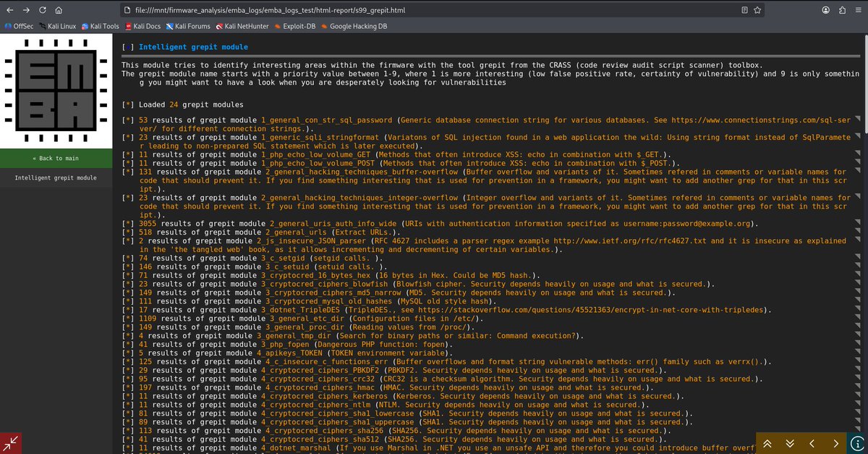The image size is (868, 454).
Task: Open the Google Hacking DB bookmark
Action: tap(353, 26)
